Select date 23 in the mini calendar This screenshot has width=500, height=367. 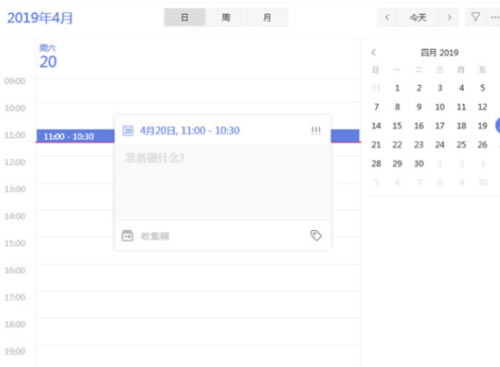(x=419, y=145)
